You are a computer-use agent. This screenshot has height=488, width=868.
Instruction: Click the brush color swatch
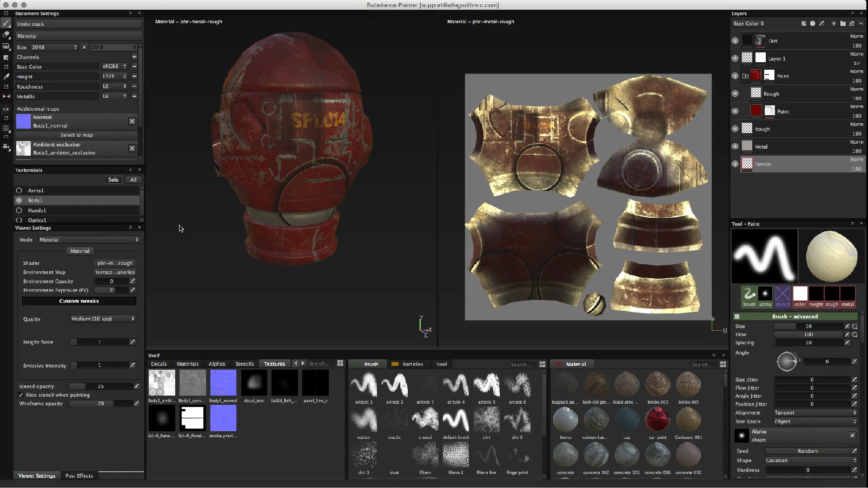(x=800, y=294)
